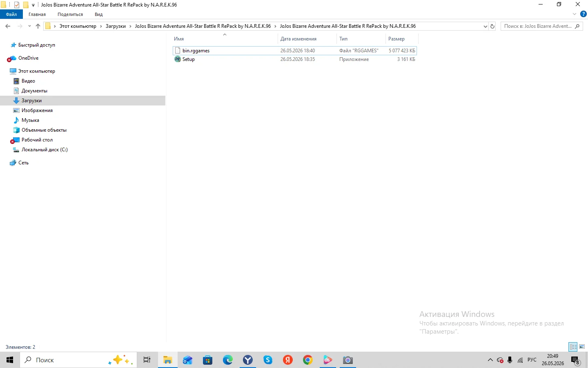The image size is (588, 368).
Task: Open the notification center icon
Action: [x=576, y=360]
